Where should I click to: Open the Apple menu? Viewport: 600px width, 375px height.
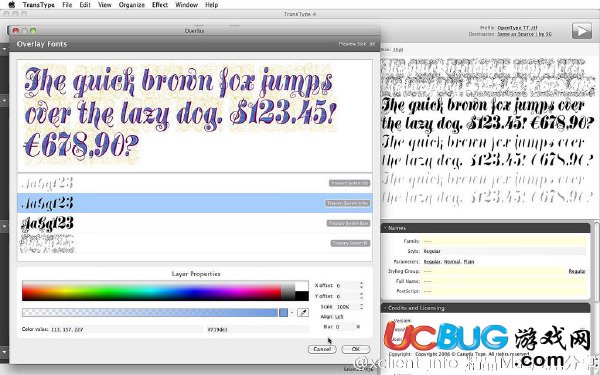pyautogui.click(x=11, y=5)
